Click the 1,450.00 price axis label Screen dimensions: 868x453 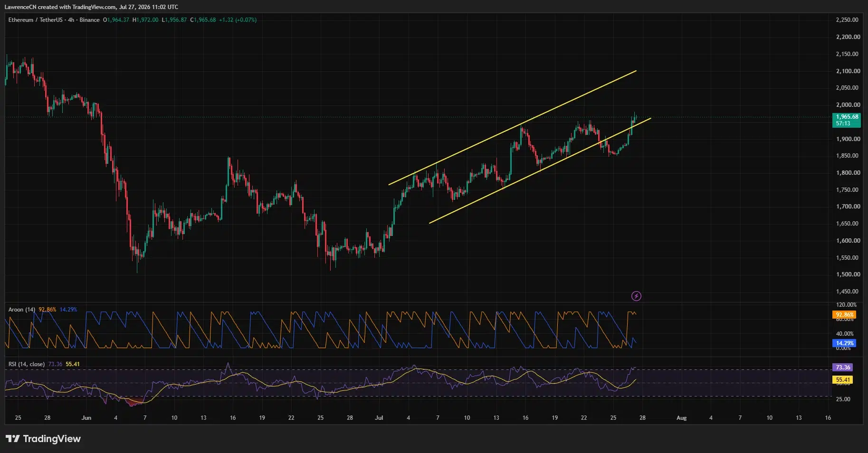pos(848,292)
